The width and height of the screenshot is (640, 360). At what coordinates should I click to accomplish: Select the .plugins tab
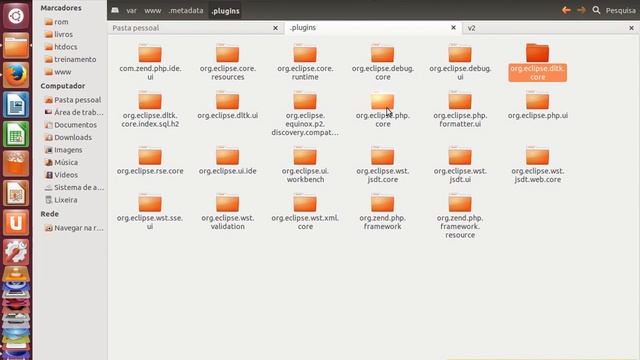[373, 27]
